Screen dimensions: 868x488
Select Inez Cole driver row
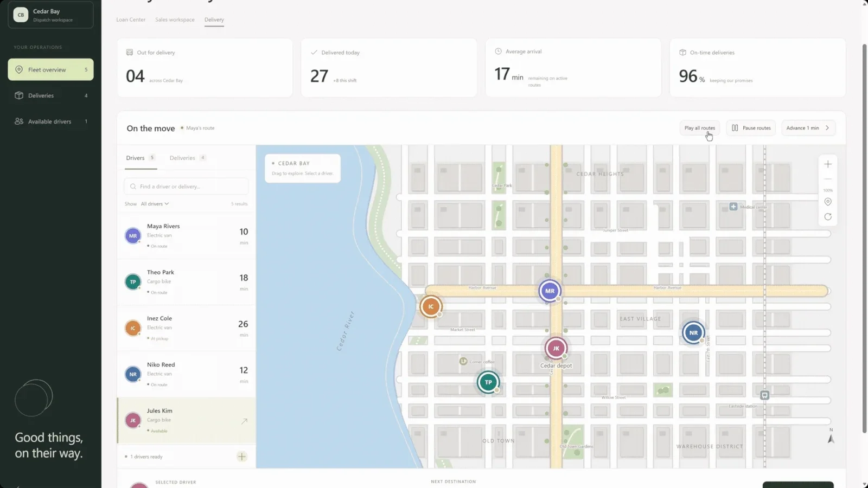coord(186,328)
